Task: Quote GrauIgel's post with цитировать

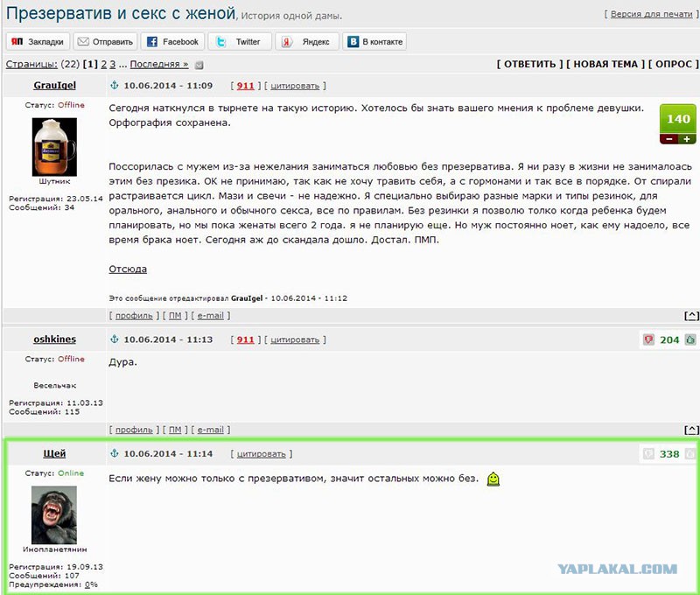Action: point(295,86)
